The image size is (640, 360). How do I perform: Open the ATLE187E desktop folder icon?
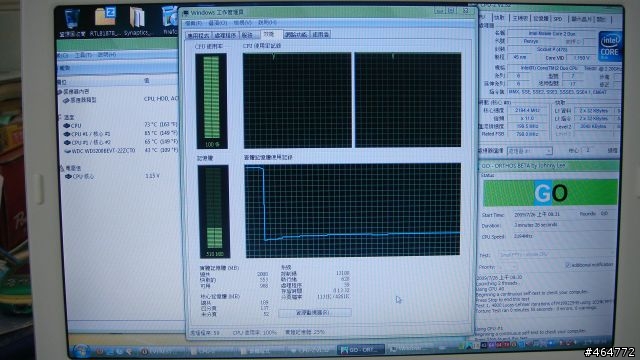point(104,21)
